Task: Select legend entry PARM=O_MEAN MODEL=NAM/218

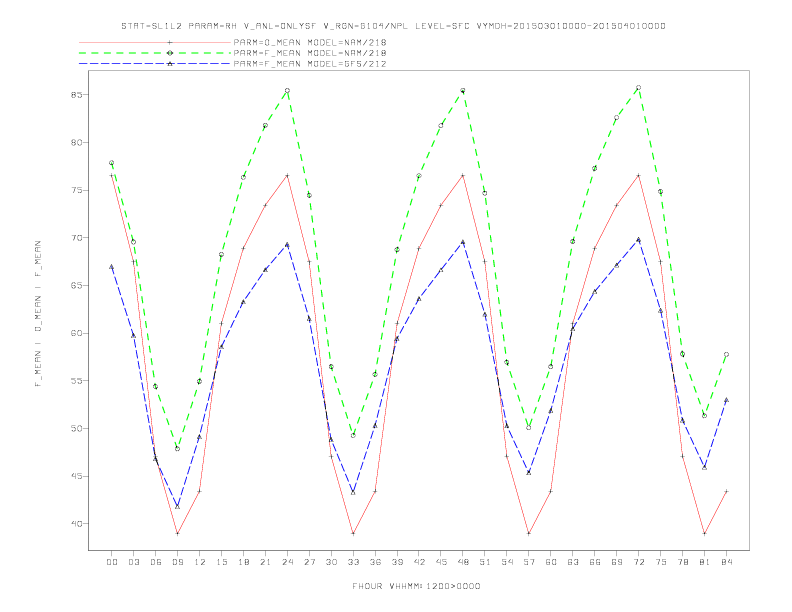Action: [310, 42]
